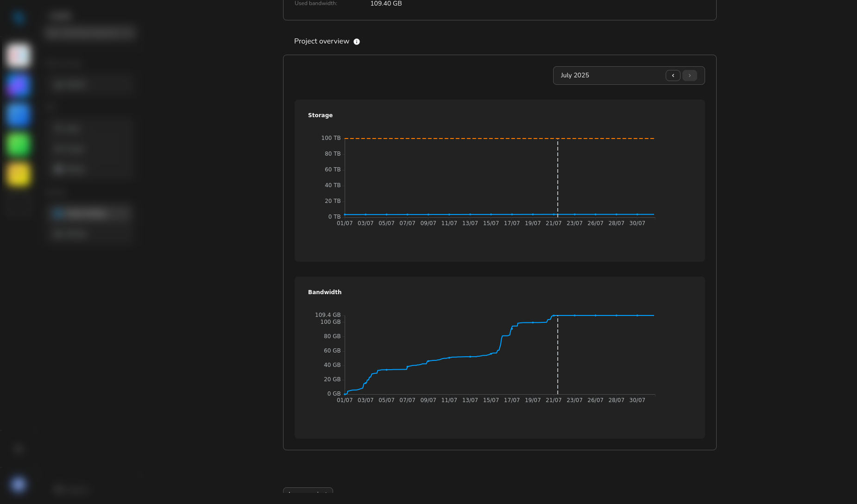Viewport: 857px width, 504px height.
Task: Go to the previous month with the left chevron
Action: coord(673,76)
